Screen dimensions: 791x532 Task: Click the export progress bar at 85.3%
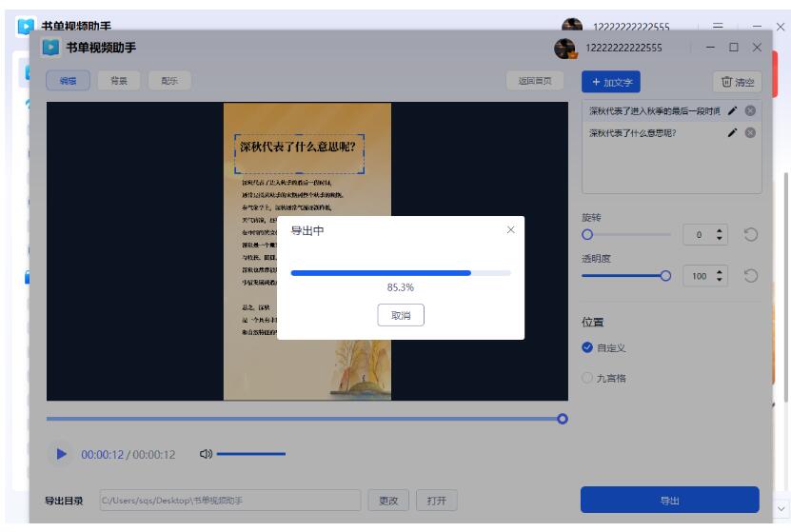pos(401,273)
